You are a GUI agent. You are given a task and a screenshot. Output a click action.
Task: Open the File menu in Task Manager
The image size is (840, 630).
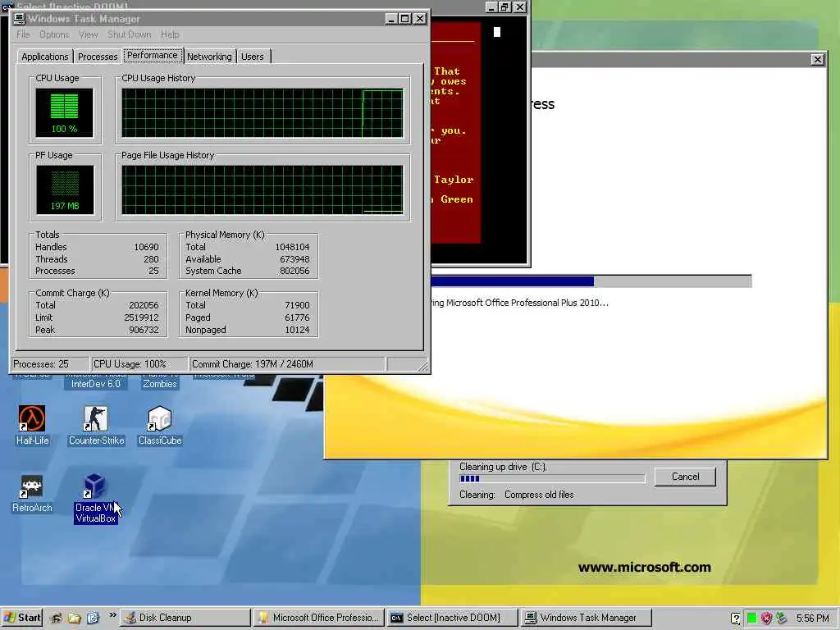tap(23, 34)
